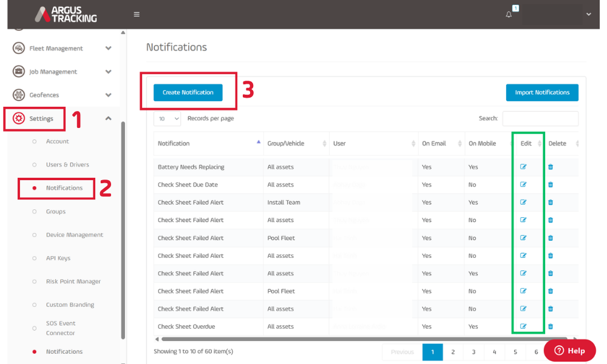Screen dimensions: 607x364
Task: Click the Geofences icon
Action: pyautogui.click(x=19, y=95)
